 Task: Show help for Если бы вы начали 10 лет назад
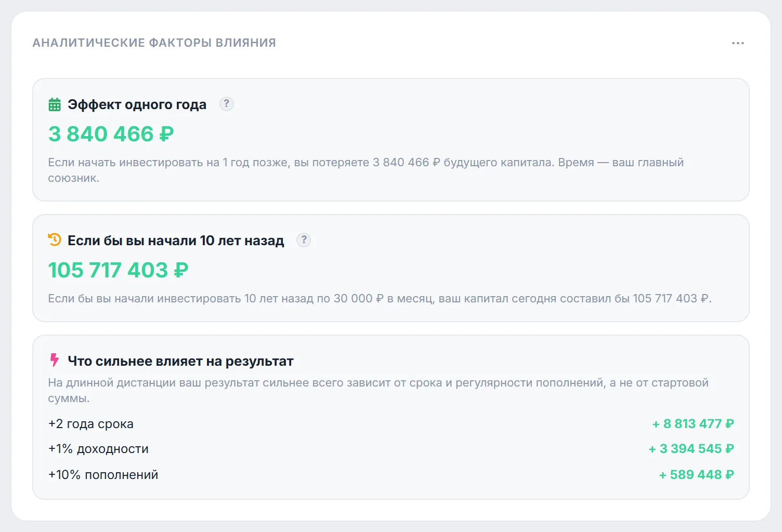304,240
